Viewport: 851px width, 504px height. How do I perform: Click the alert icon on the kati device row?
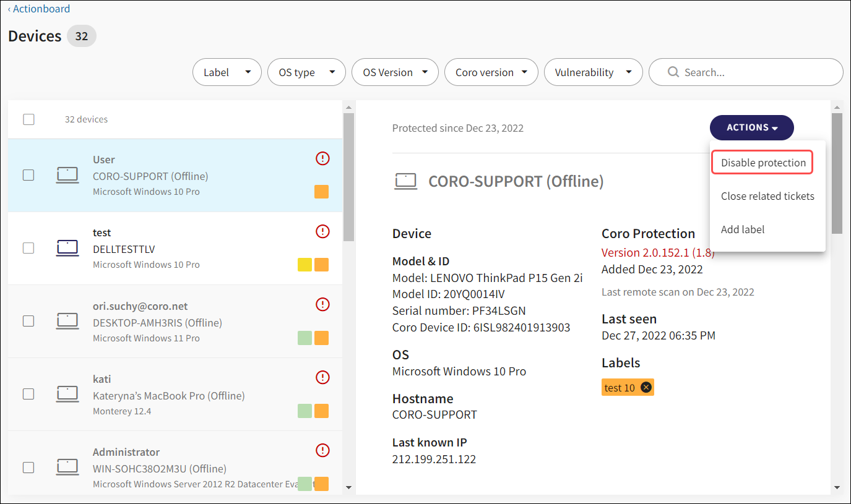[x=322, y=377]
